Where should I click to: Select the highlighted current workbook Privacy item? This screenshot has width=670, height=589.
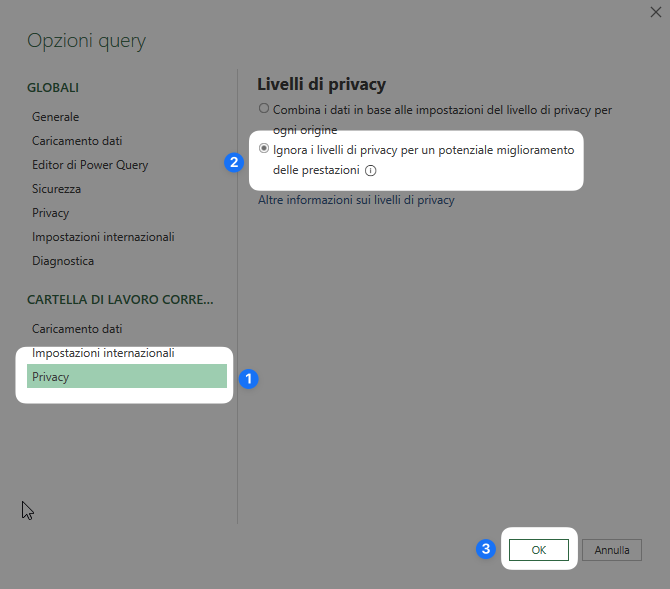point(126,377)
